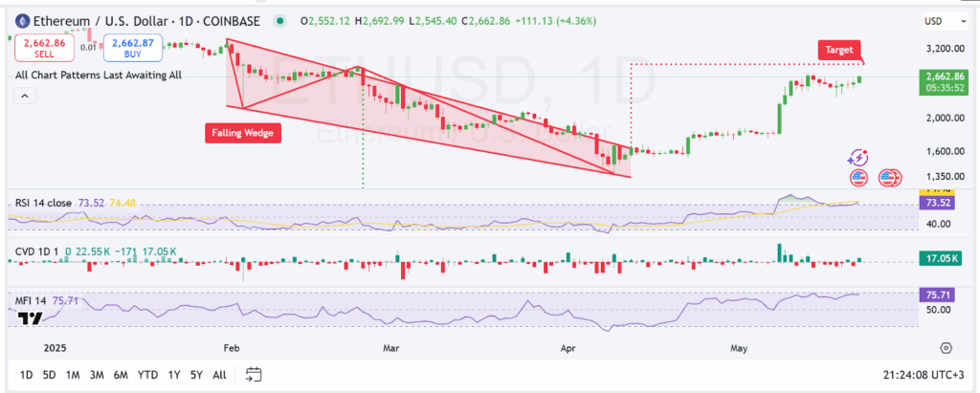980x393 pixels.
Task: Click the stacked US flags event icon
Action: (x=889, y=178)
